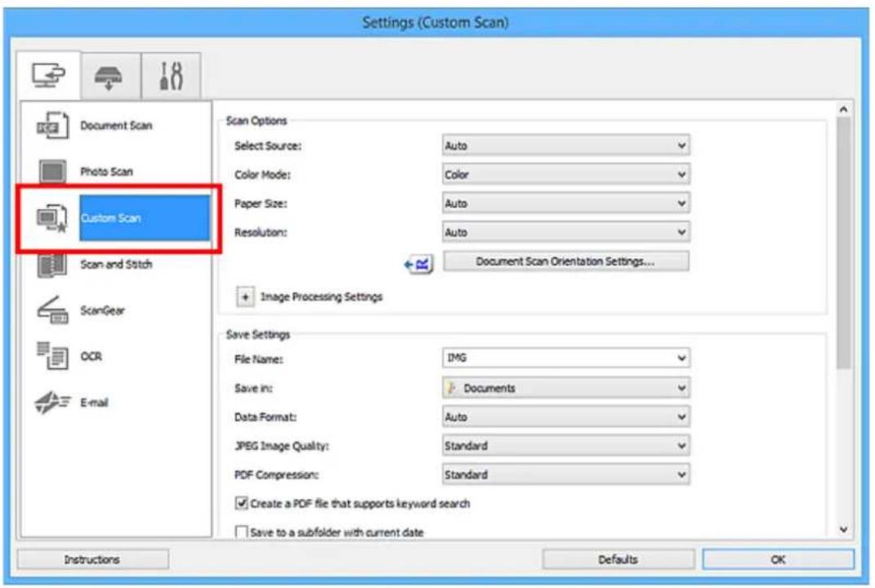This screenshot has width=875, height=588.
Task: Open the general settings tools tab
Action: pyautogui.click(x=171, y=76)
